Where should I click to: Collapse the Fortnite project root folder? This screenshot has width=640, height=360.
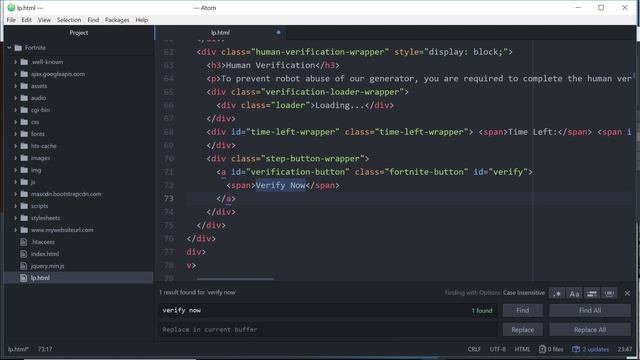click(9, 48)
